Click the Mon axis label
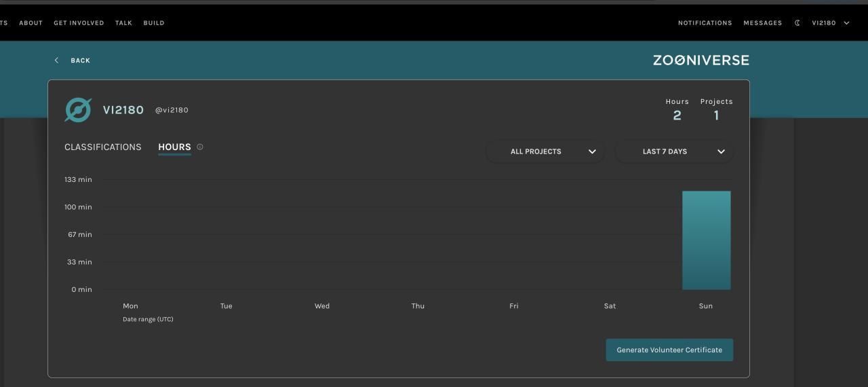868x387 pixels. (130, 306)
